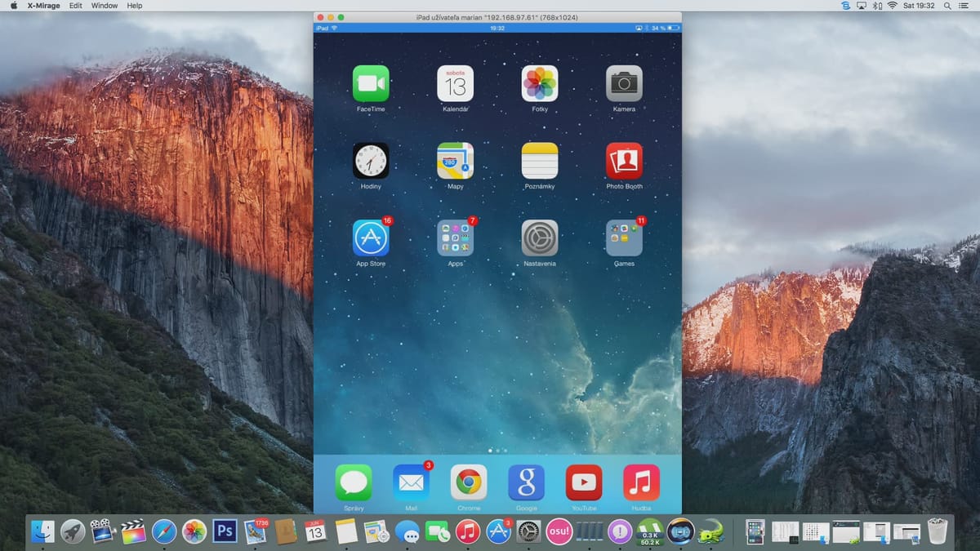Screen dimensions: 980x551
Task: Open the App Store with 16 updates
Action: (x=371, y=238)
